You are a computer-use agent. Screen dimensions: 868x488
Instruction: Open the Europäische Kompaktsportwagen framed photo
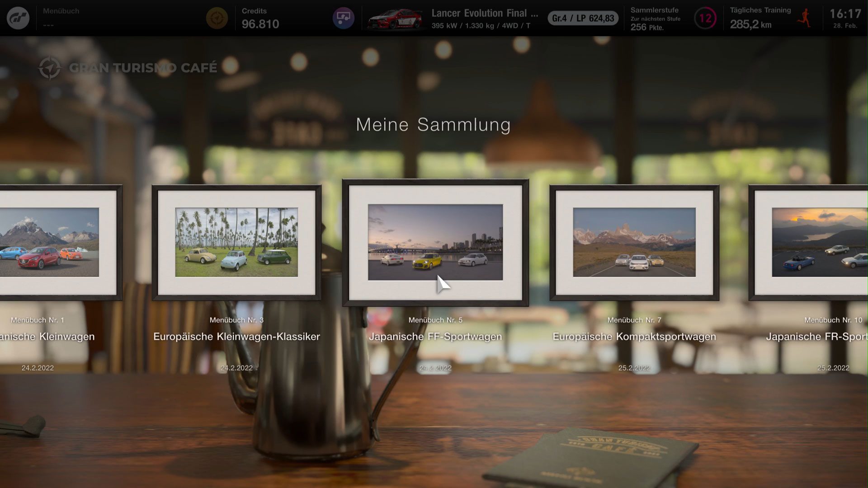coord(634,242)
